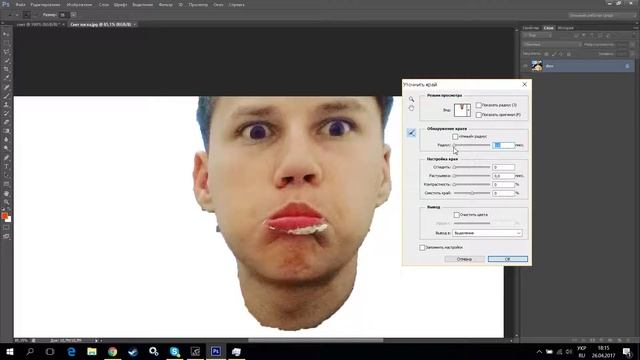
Task: Select the Path Selection tool
Action: pos(6,175)
